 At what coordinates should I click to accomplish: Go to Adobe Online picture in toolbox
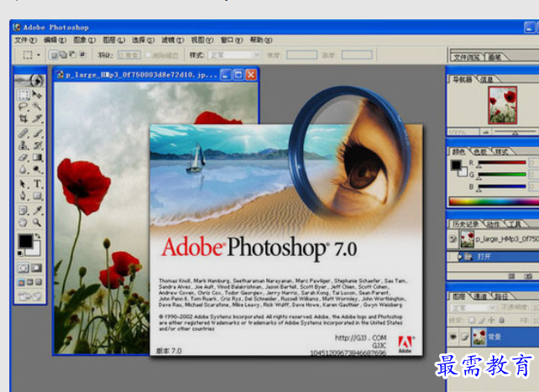click(x=30, y=81)
